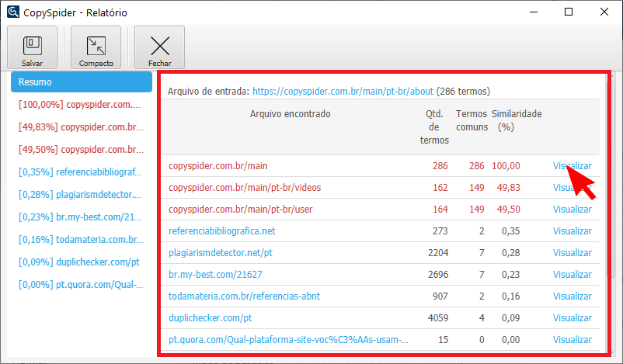Click copyspider.com.br/main/pt-br/videos link
Image resolution: width=623 pixels, height=364 pixels.
click(245, 187)
